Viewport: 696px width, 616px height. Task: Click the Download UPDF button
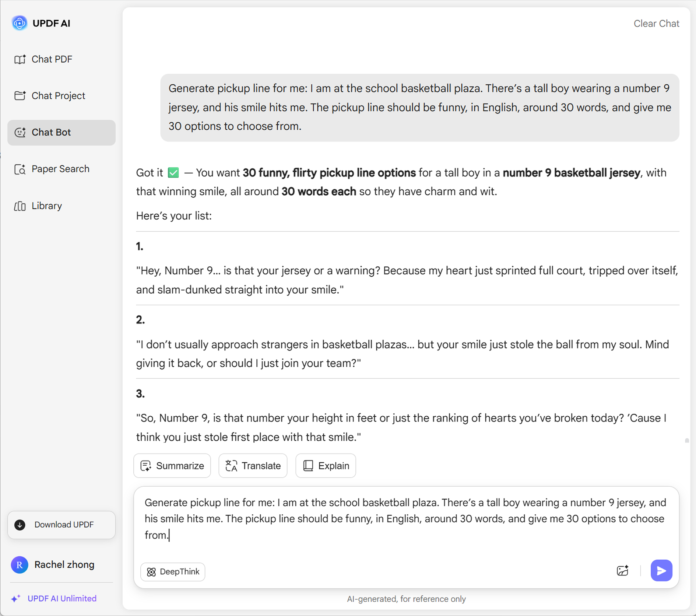coord(61,525)
